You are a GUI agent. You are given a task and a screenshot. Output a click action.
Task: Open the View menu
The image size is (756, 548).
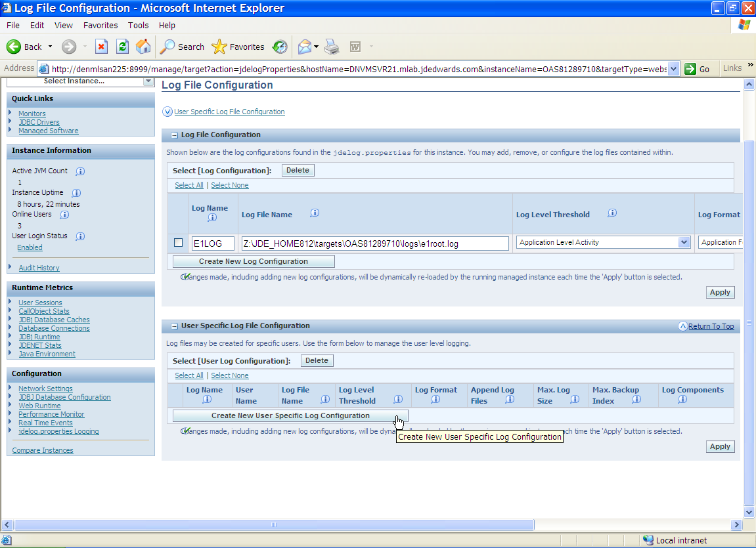point(64,25)
